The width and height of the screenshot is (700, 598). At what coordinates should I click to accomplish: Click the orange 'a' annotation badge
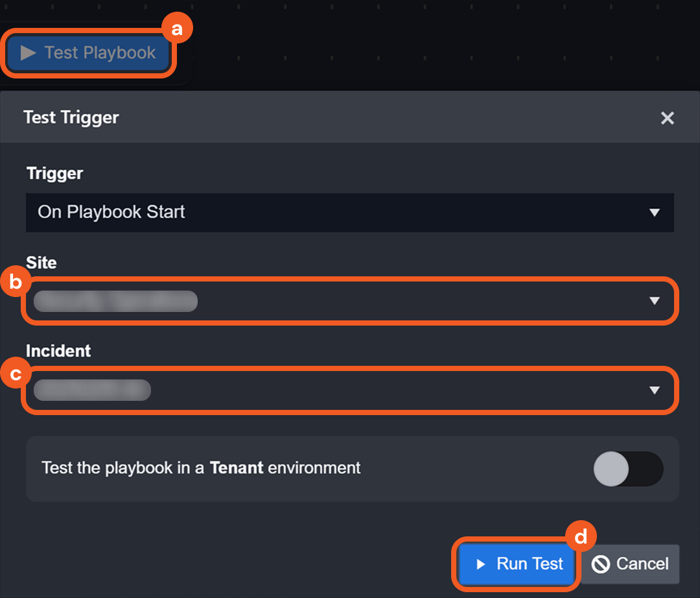177,29
